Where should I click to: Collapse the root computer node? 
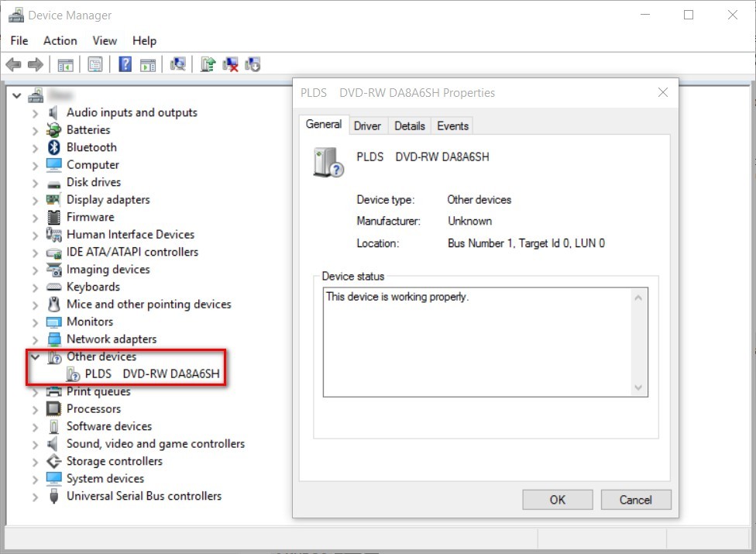17,95
